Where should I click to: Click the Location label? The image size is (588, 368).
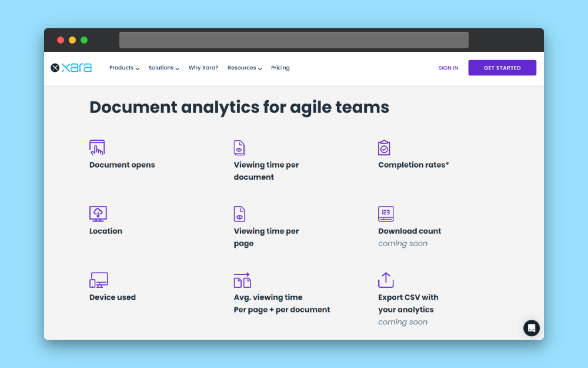click(x=106, y=231)
